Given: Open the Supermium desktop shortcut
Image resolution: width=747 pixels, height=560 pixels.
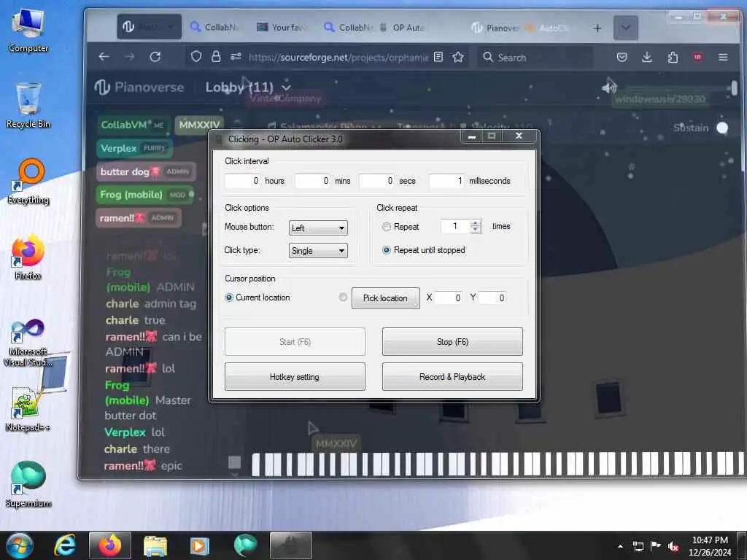Looking at the screenshot, I should click(28, 484).
